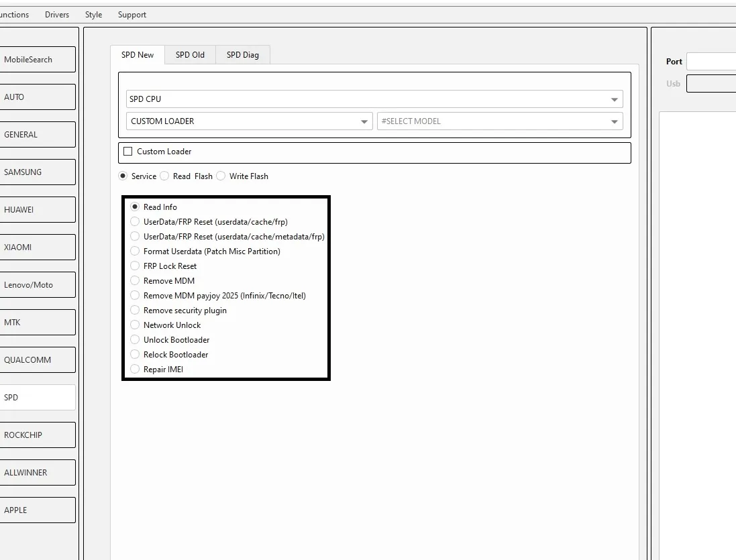The image size is (736, 560).
Task: Open the Support menu
Action: 132,15
